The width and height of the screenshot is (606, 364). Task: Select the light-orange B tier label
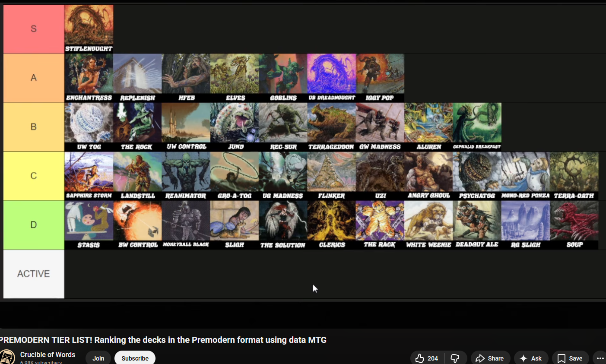tap(34, 127)
